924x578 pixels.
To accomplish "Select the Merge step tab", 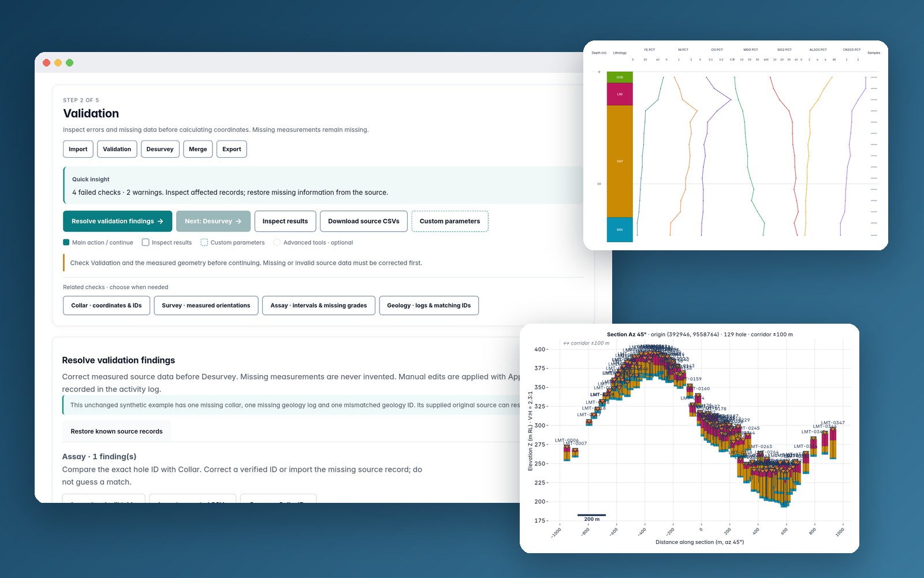I will [x=198, y=149].
